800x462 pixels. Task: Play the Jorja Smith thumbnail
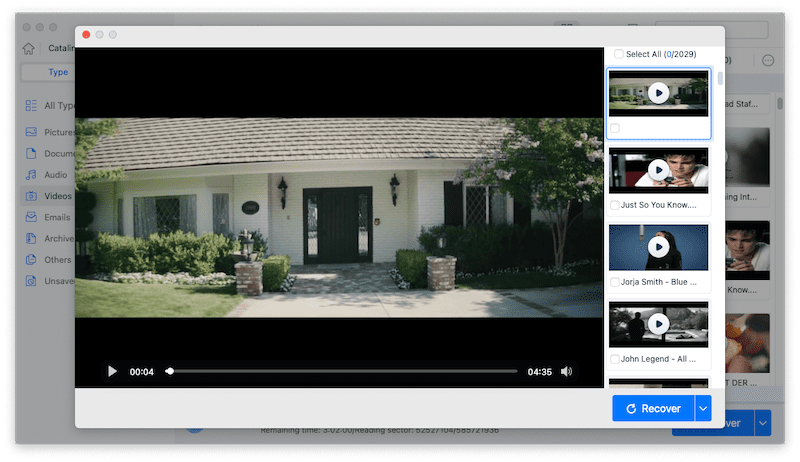659,247
